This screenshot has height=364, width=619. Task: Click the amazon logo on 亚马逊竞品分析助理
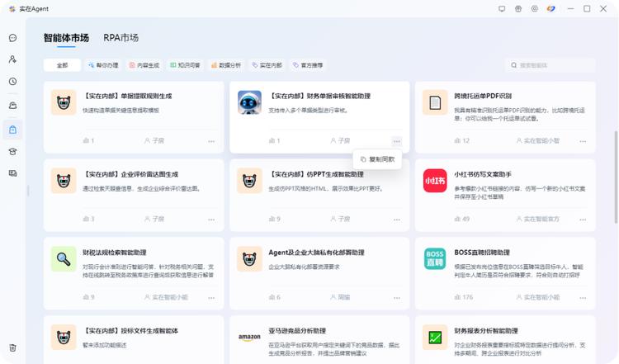(249, 337)
